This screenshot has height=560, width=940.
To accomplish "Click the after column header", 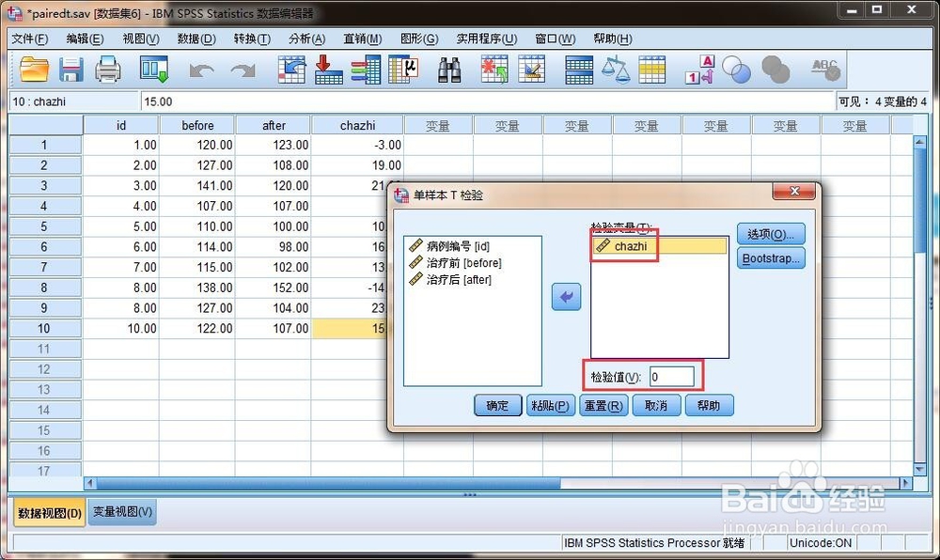I will [274, 125].
